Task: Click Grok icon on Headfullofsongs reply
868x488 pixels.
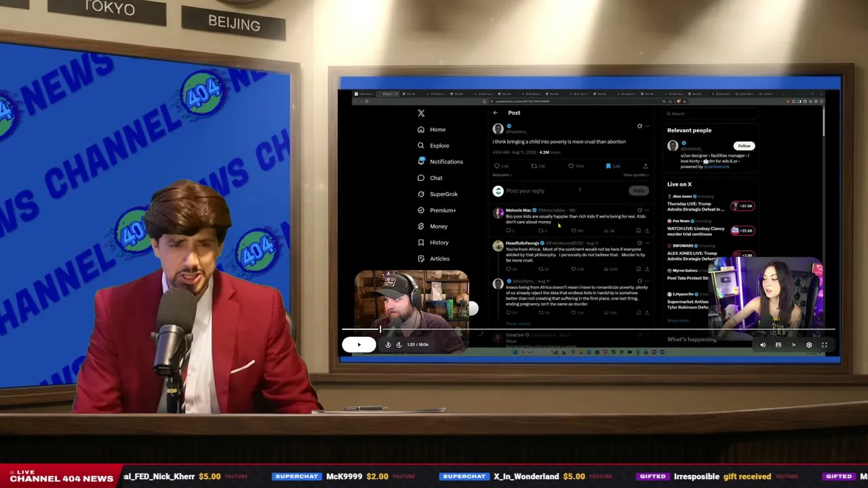Action: (x=639, y=243)
